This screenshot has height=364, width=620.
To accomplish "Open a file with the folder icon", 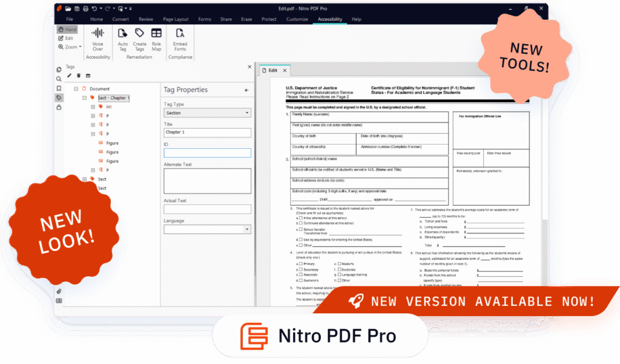I will pyautogui.click(x=68, y=8).
